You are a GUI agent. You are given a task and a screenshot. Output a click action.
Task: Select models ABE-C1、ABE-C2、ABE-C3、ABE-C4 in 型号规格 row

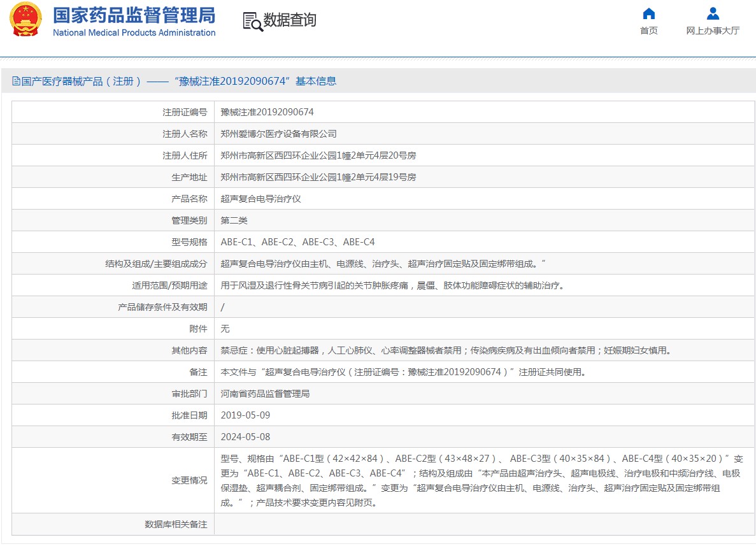click(x=297, y=242)
